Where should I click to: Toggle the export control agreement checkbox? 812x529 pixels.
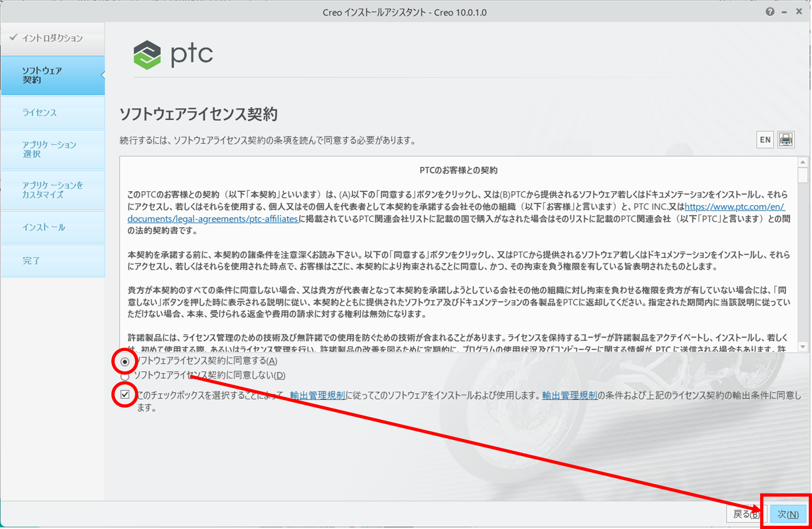(125, 395)
